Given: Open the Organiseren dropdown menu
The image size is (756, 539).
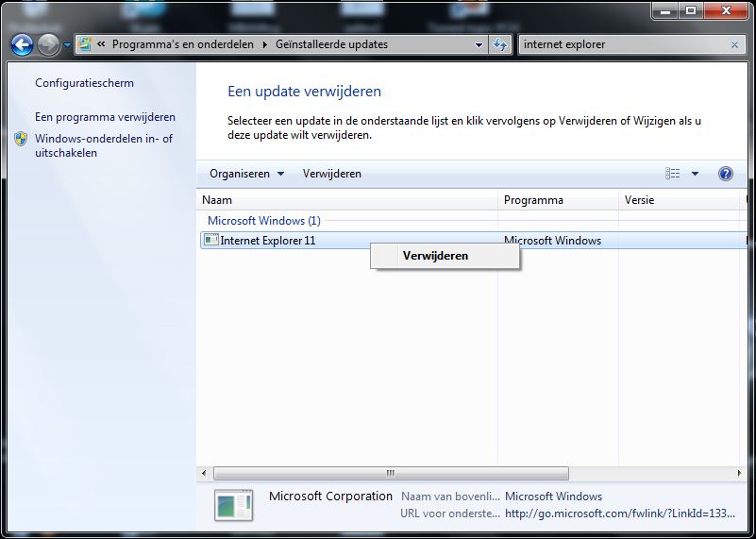Looking at the screenshot, I should [246, 174].
